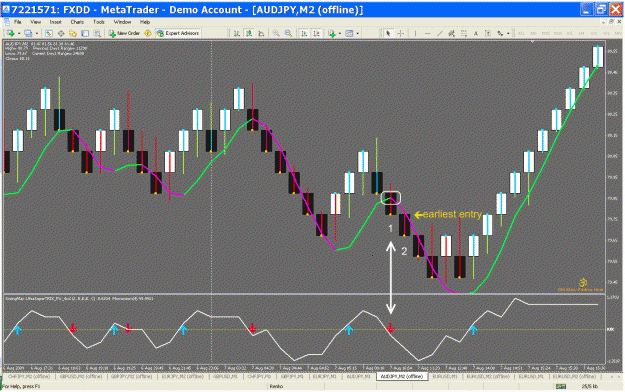Select the Text tool

point(476,33)
